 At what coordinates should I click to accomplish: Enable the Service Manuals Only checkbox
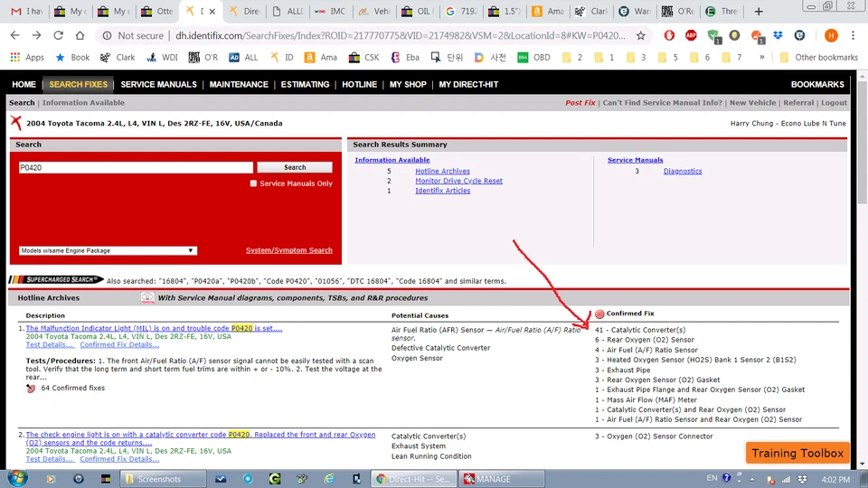click(254, 183)
